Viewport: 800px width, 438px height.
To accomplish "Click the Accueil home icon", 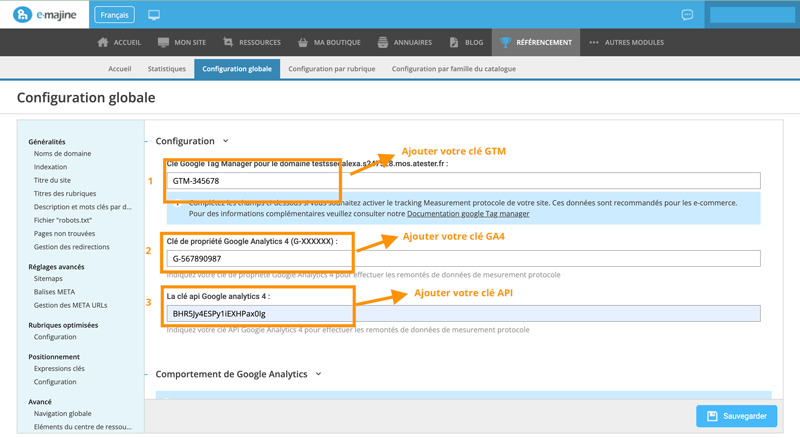I will pyautogui.click(x=103, y=42).
